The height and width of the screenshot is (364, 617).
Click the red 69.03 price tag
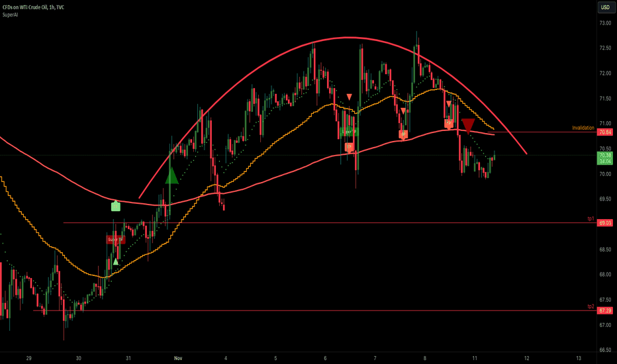[605, 223]
